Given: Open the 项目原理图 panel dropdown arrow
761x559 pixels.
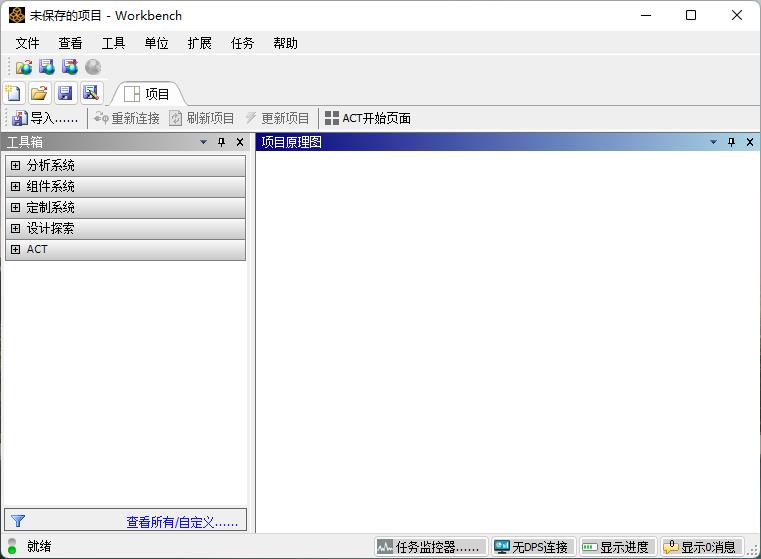Looking at the screenshot, I should tap(713, 142).
